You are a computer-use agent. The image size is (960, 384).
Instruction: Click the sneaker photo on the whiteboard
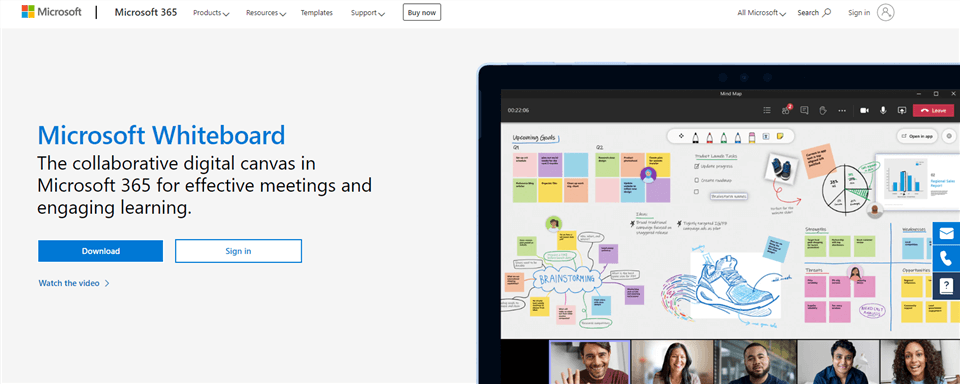[x=782, y=168]
